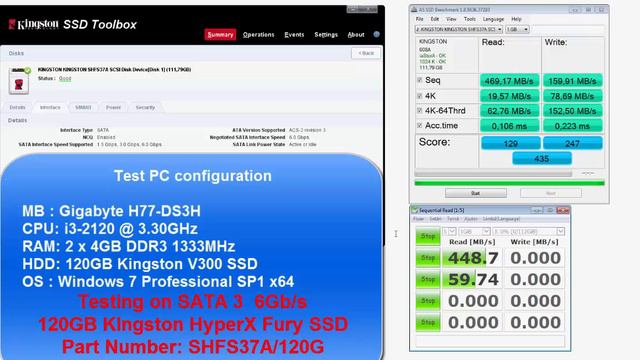Toggle the 4K test checkbox
Image resolution: width=640 pixels, height=360 pixels.
pos(420,96)
